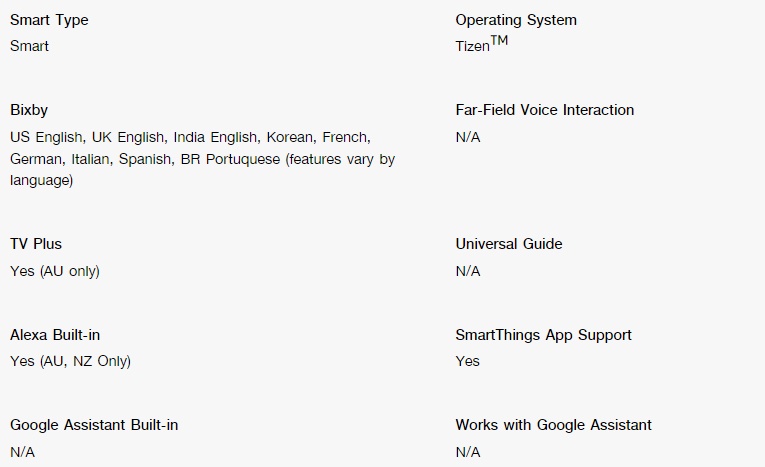Screen dimensions: 765x467
Task: Click N/A under Far-Field Voice Interaction
Action: click(x=468, y=137)
